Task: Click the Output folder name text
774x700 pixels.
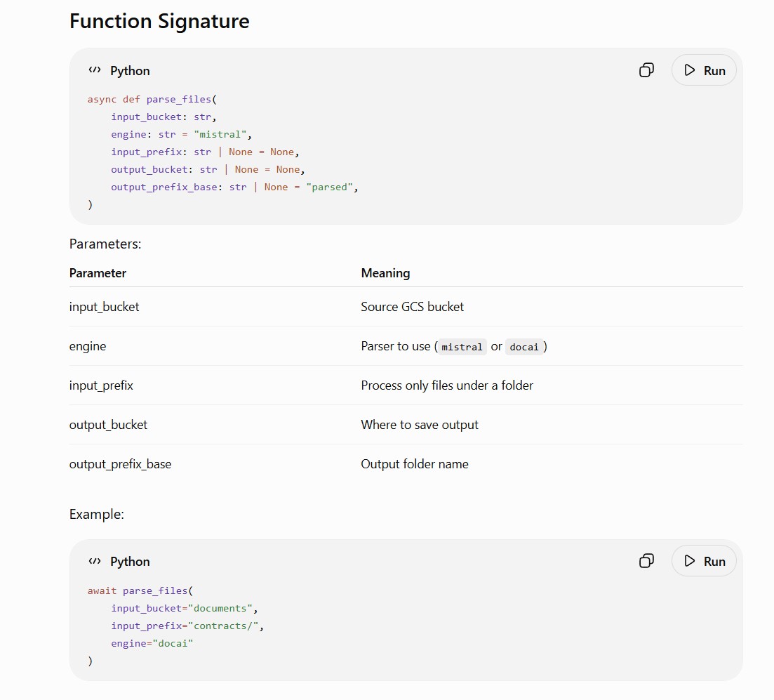Action: [x=415, y=464]
